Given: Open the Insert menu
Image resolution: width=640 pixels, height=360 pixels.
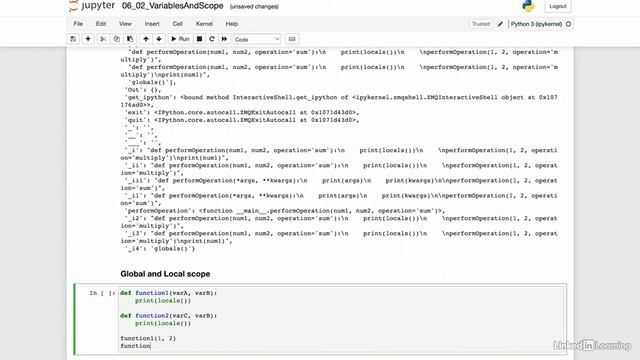Looking at the screenshot, I should pos(152,24).
